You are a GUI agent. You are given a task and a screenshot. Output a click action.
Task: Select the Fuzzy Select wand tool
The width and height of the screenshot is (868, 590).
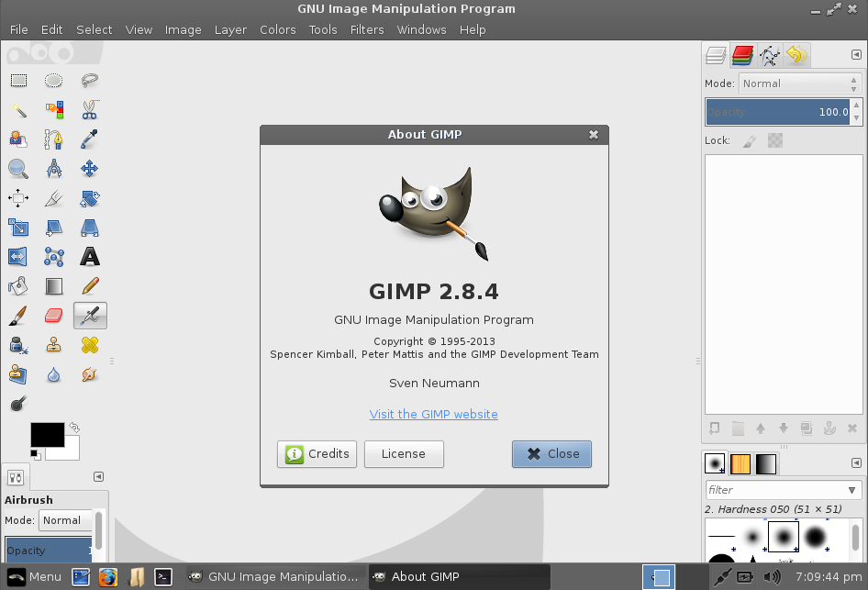point(18,110)
